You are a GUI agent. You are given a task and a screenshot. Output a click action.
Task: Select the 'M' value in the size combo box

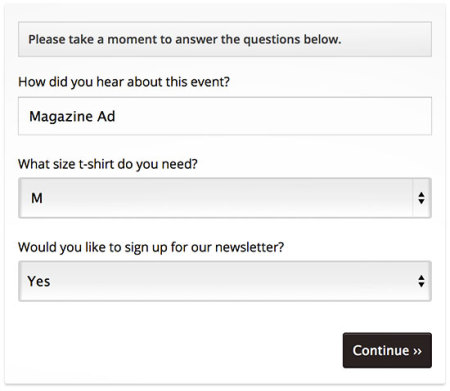(37, 198)
